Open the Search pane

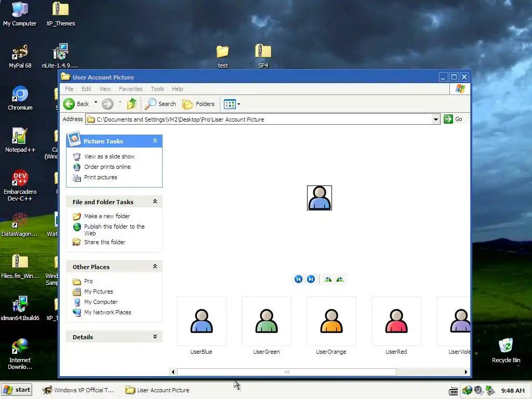point(160,104)
